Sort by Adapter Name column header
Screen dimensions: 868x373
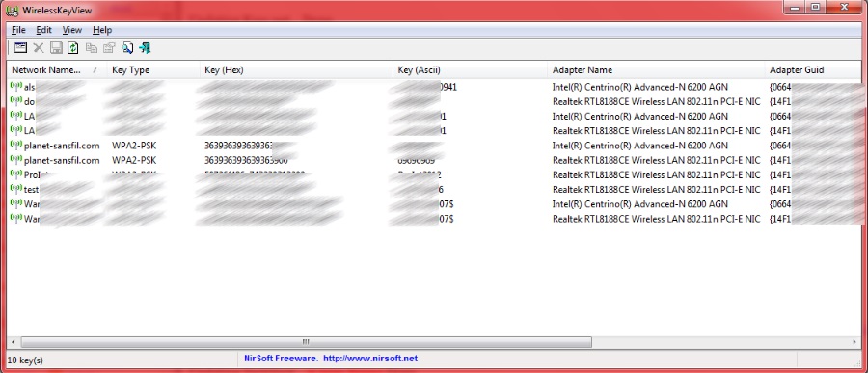tap(656, 70)
